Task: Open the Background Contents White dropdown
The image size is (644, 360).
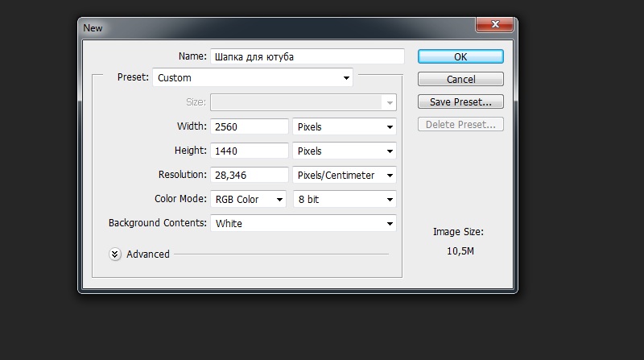Action: 303,223
